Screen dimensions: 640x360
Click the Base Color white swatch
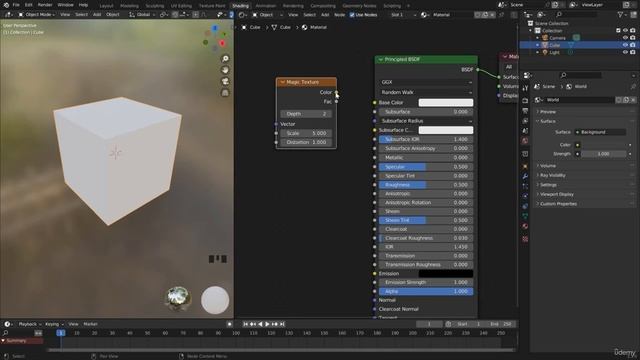pos(446,102)
